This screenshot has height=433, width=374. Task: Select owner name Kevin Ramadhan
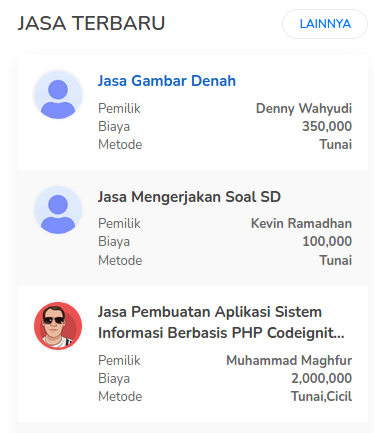tap(301, 223)
